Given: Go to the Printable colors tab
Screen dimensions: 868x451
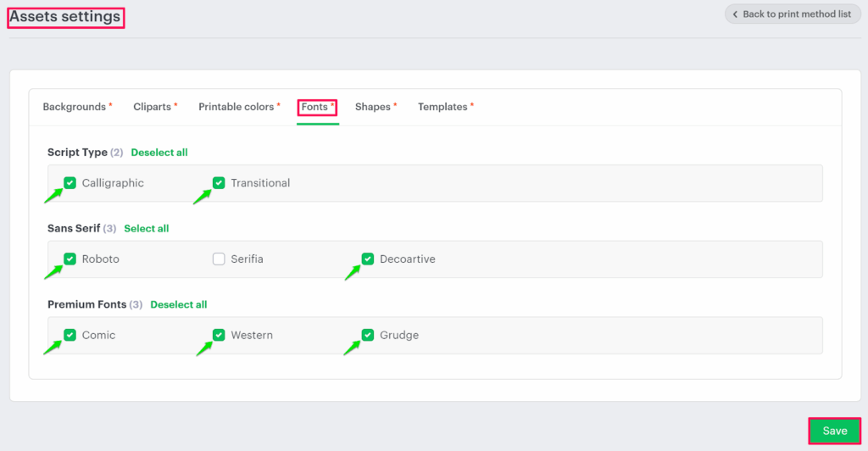Looking at the screenshot, I should [236, 107].
